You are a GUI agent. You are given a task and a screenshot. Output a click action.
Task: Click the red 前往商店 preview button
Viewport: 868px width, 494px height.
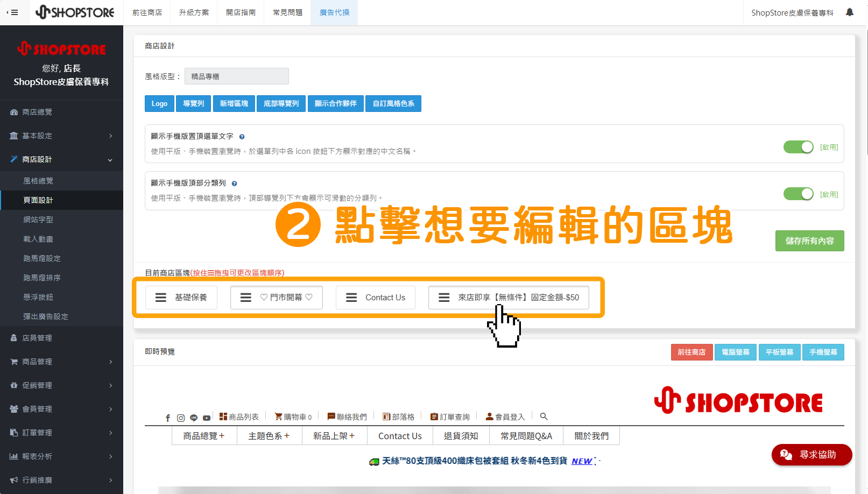691,352
